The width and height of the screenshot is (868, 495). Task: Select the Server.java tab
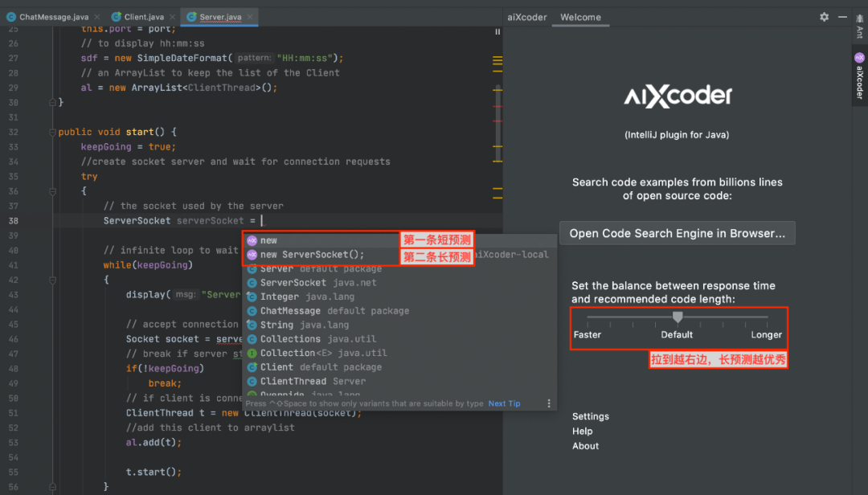point(220,17)
